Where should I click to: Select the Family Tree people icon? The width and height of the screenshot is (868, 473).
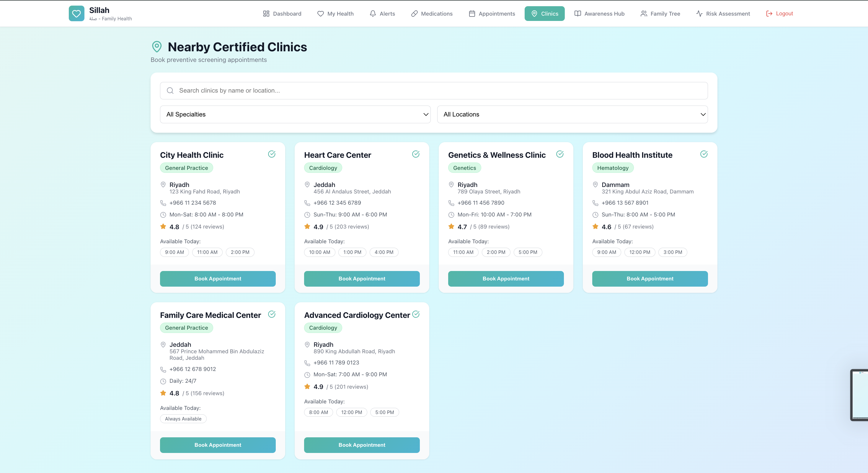pyautogui.click(x=644, y=14)
